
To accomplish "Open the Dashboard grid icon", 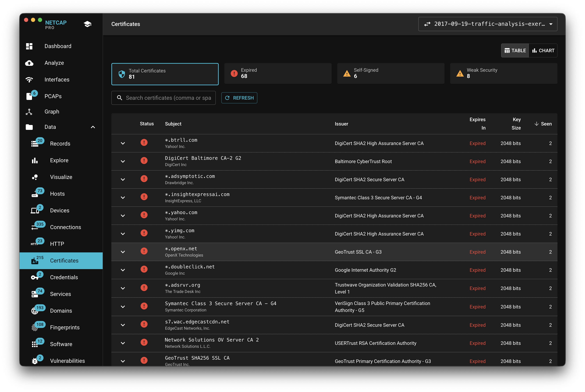I will point(29,46).
